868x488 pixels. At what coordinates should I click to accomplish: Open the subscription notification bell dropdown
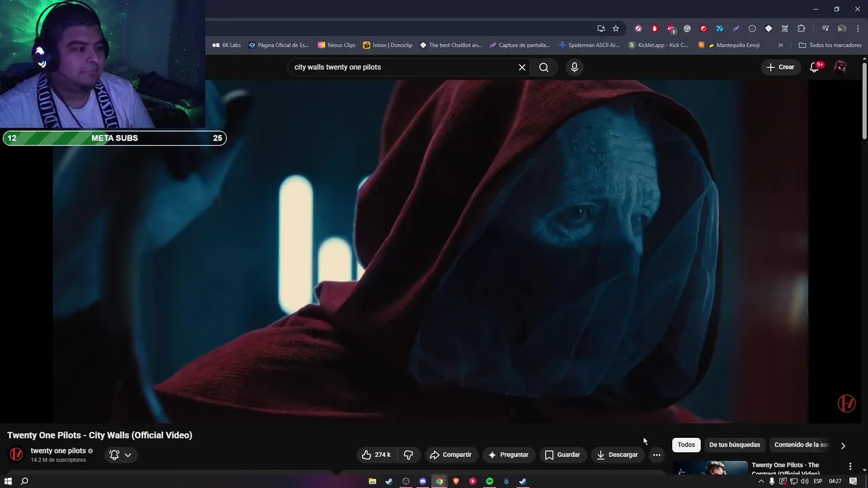point(121,455)
